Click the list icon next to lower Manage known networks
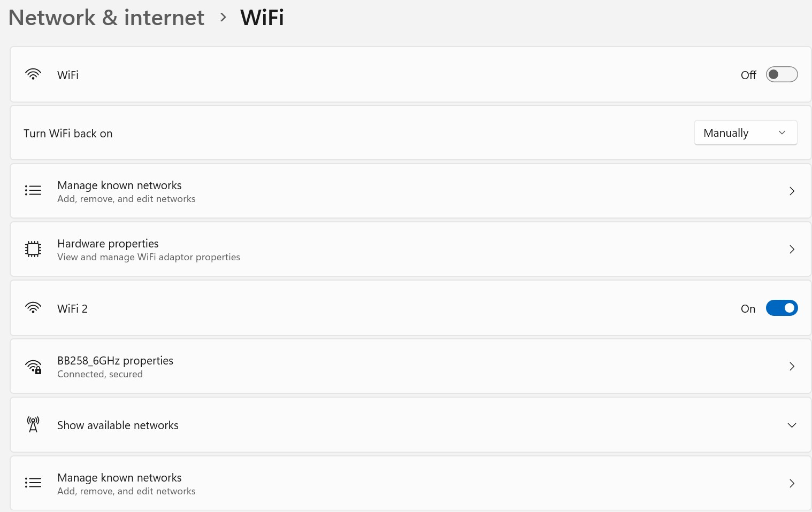The width and height of the screenshot is (812, 512). [x=33, y=482]
